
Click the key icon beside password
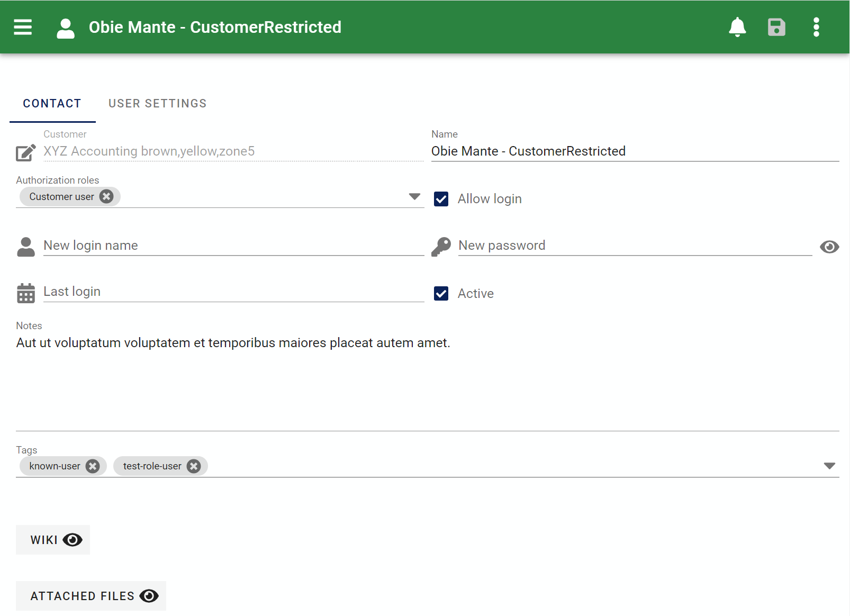pyautogui.click(x=441, y=247)
